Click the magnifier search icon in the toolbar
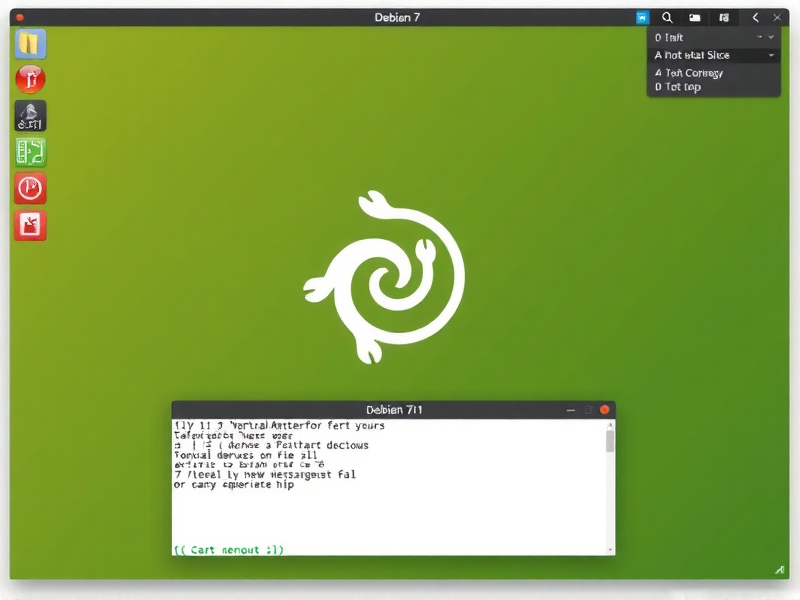Viewport: 800px width, 600px height. point(667,17)
